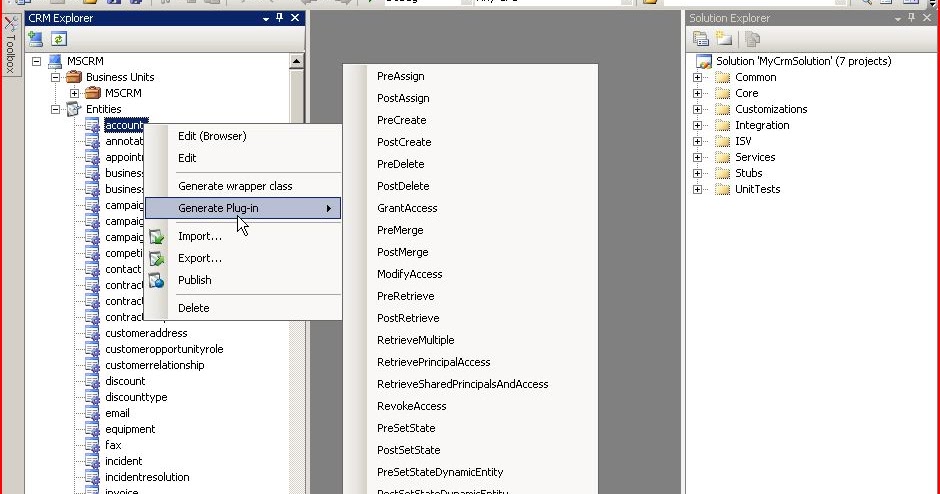The width and height of the screenshot is (940, 494).
Task: Pin or auto-hide the Solution Explorer panel
Action: 911,18
